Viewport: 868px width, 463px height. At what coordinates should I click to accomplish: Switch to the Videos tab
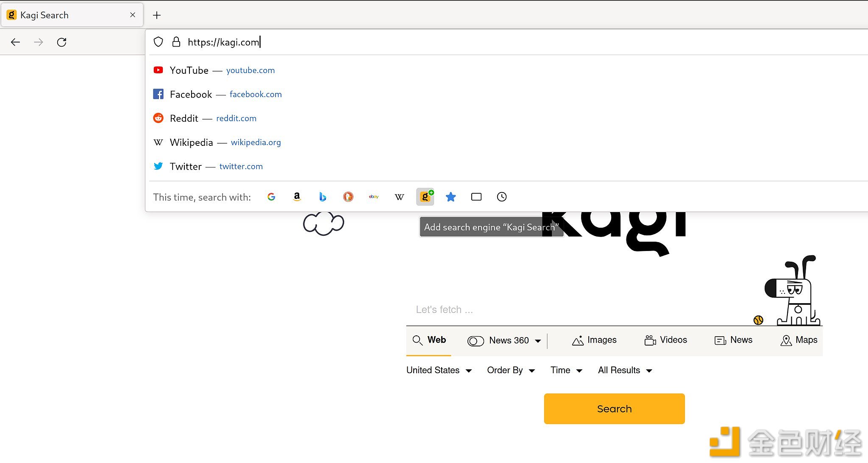(x=665, y=340)
